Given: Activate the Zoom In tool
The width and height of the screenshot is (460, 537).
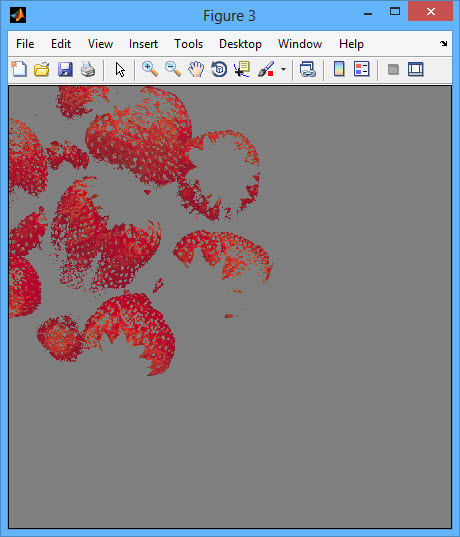Looking at the screenshot, I should [x=150, y=69].
